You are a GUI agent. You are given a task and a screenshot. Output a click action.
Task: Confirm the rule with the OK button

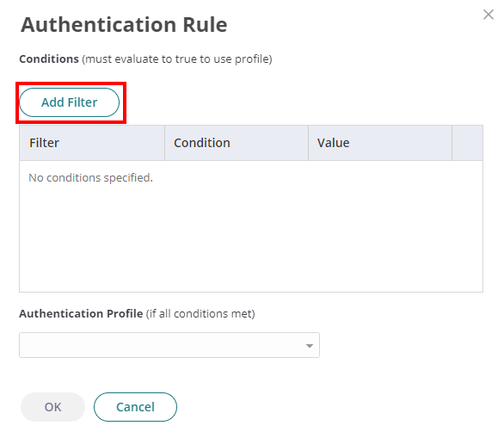[x=52, y=407]
